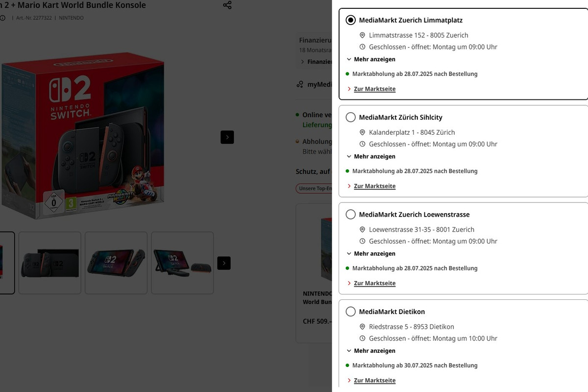This screenshot has width=588, height=392.
Task: Click the myMediaMarkt icon on product page
Action: click(x=300, y=84)
